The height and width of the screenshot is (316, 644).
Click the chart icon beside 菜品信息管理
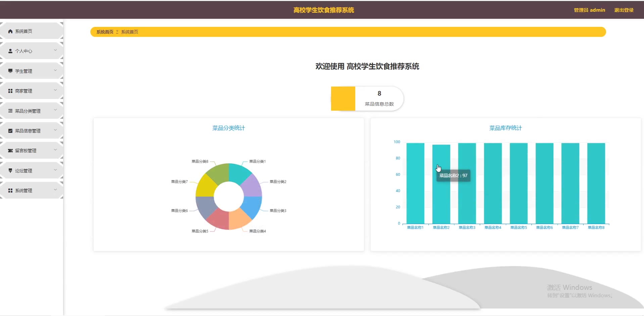[10, 130]
